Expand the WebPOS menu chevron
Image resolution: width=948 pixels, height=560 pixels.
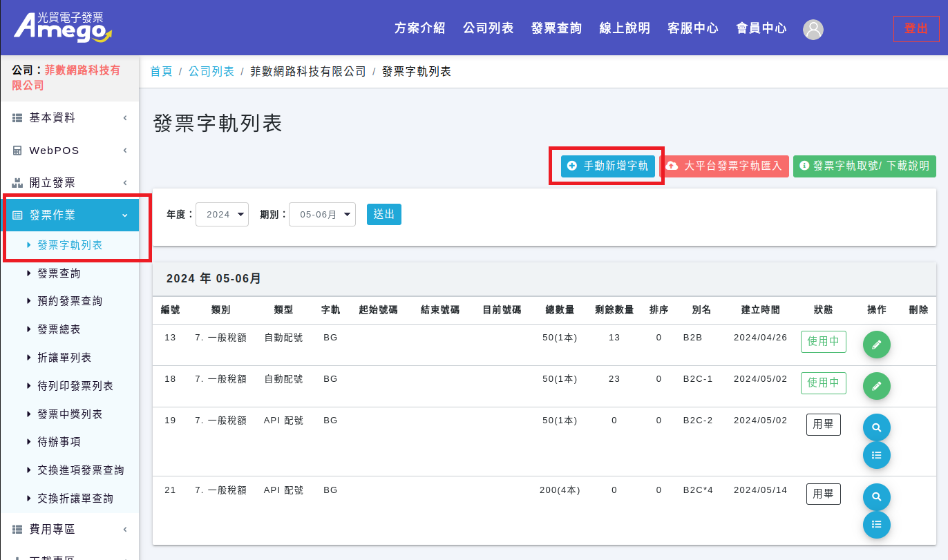(x=125, y=151)
